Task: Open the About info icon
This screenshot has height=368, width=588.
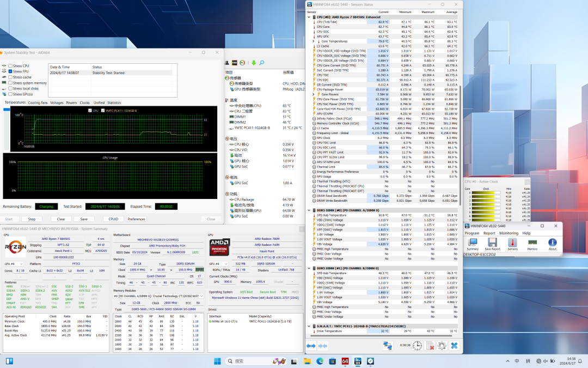Action: tap(552, 243)
